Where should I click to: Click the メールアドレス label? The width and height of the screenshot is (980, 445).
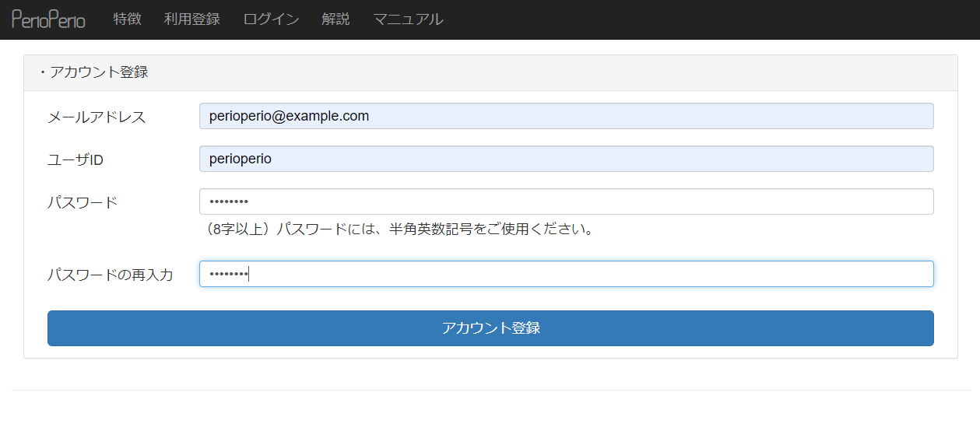pyautogui.click(x=97, y=117)
